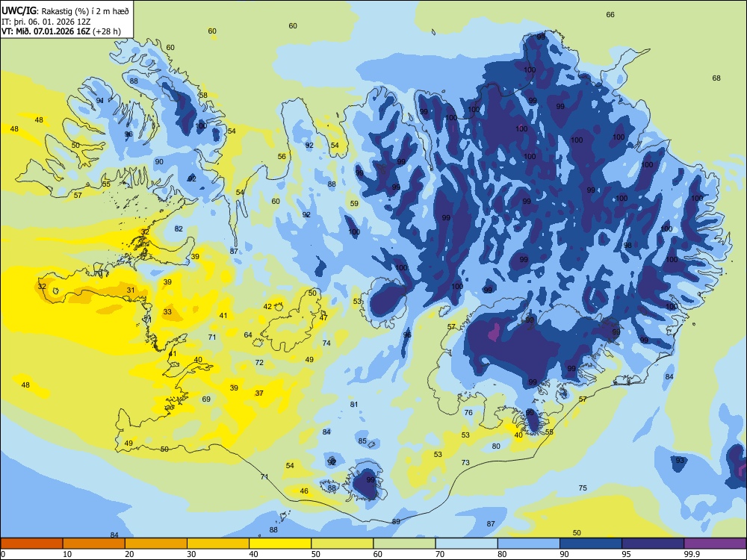The image size is (747, 560).
Task: Click the map value '81'
Action: pos(354,405)
